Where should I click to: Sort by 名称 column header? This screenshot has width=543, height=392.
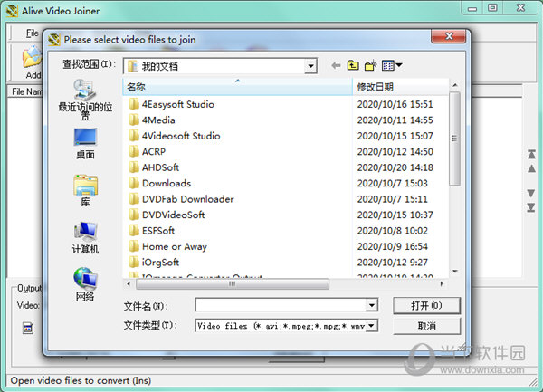click(x=237, y=87)
